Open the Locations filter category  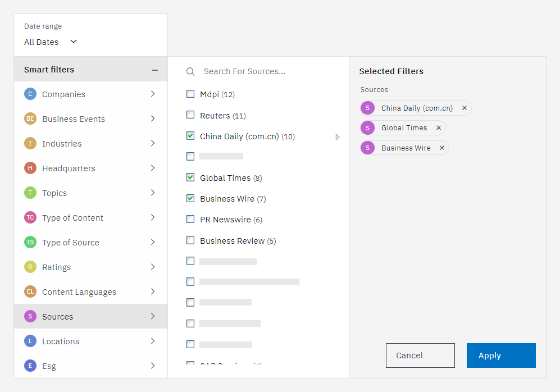click(91, 341)
